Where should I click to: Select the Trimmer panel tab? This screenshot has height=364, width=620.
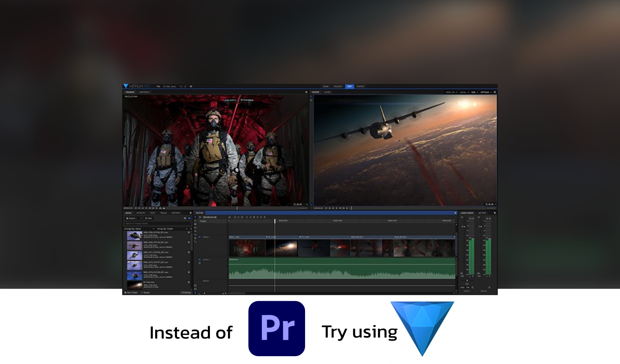pyautogui.click(x=130, y=92)
